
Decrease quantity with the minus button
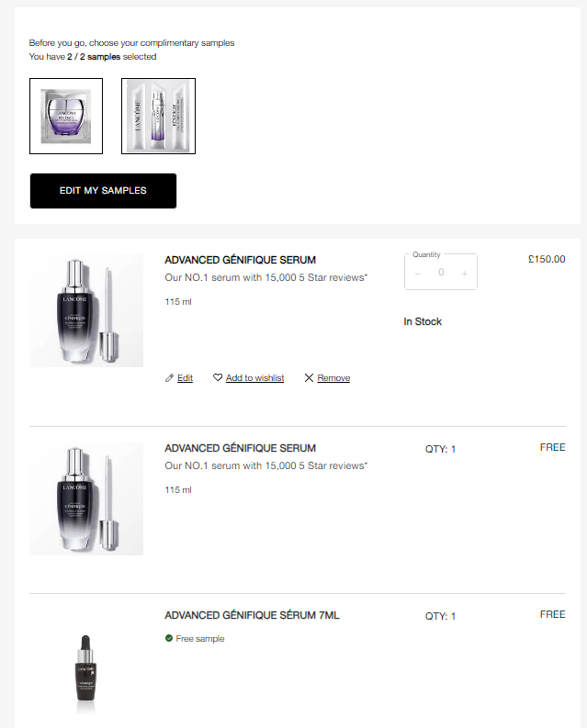418,274
